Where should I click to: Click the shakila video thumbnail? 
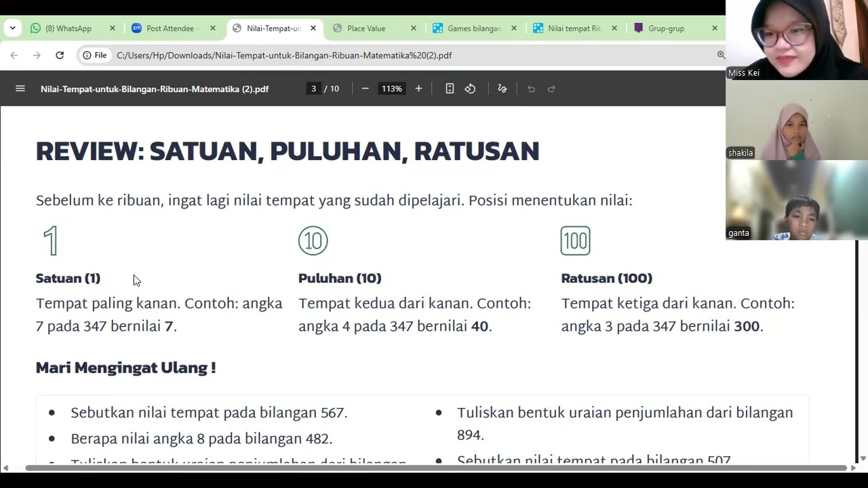click(797, 120)
